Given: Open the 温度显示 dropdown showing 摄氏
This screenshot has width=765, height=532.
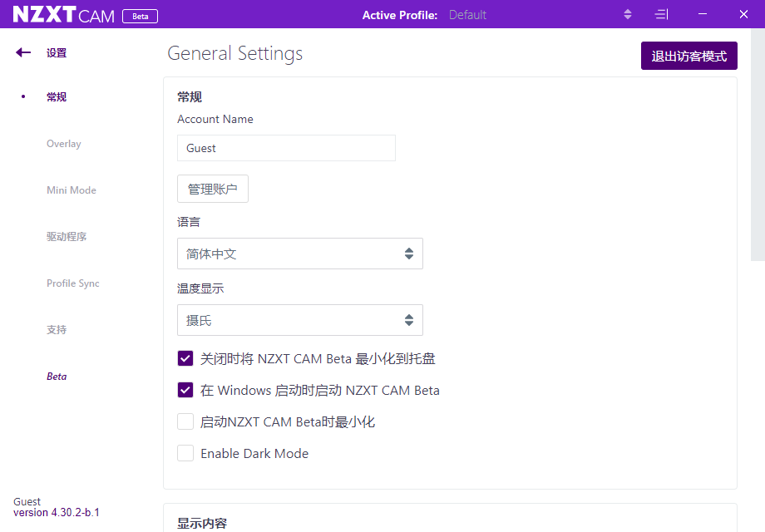Looking at the screenshot, I should tap(300, 320).
